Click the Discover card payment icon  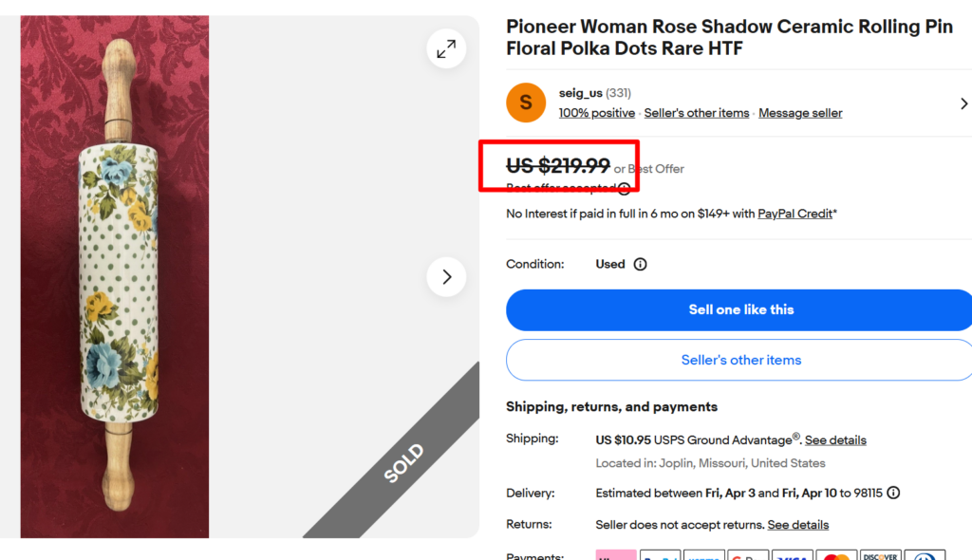coord(881,555)
